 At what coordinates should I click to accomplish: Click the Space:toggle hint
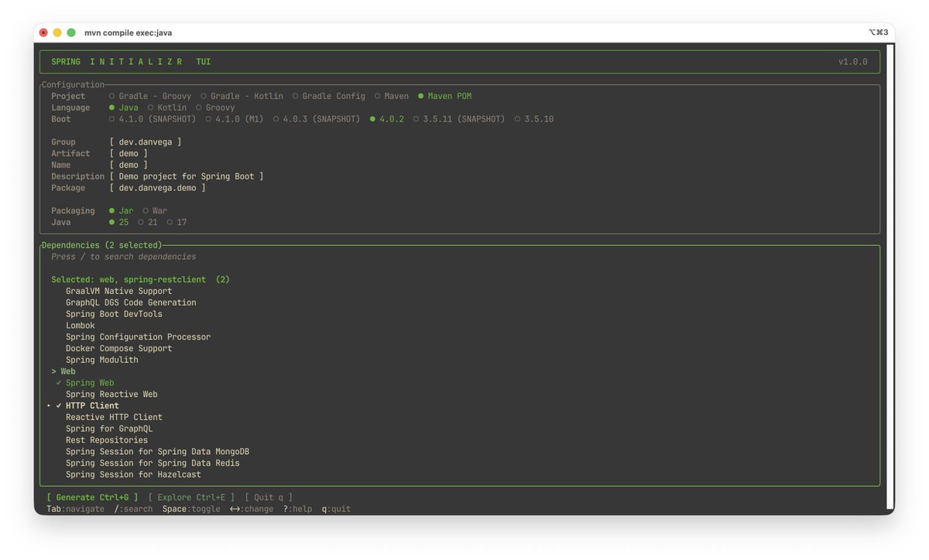point(191,509)
